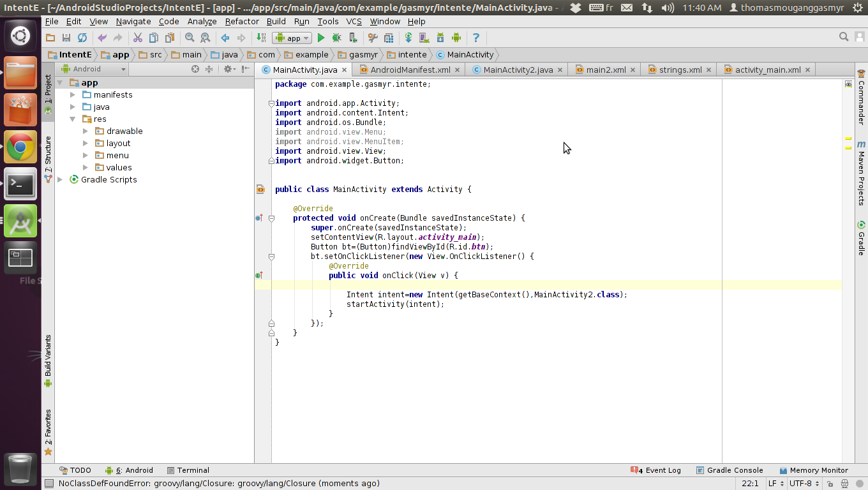868x490 pixels.
Task: Sync project with Gradle files
Action: [x=408, y=38]
